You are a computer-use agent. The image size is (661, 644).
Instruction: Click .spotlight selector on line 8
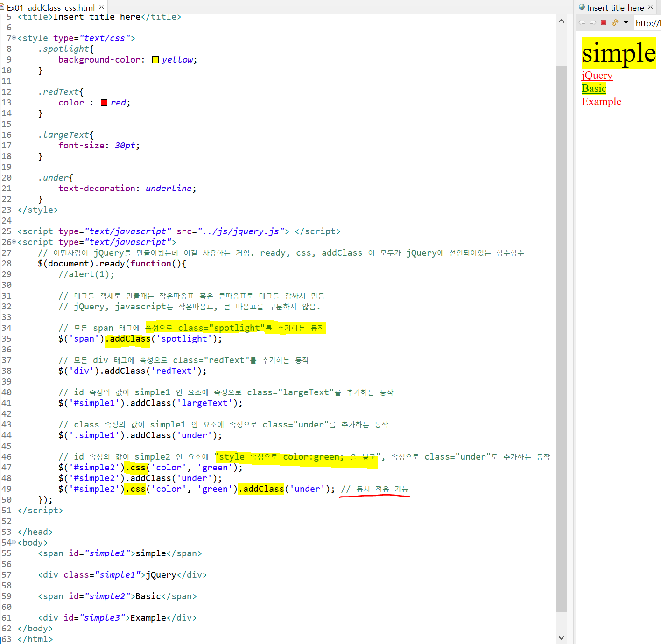click(x=63, y=49)
